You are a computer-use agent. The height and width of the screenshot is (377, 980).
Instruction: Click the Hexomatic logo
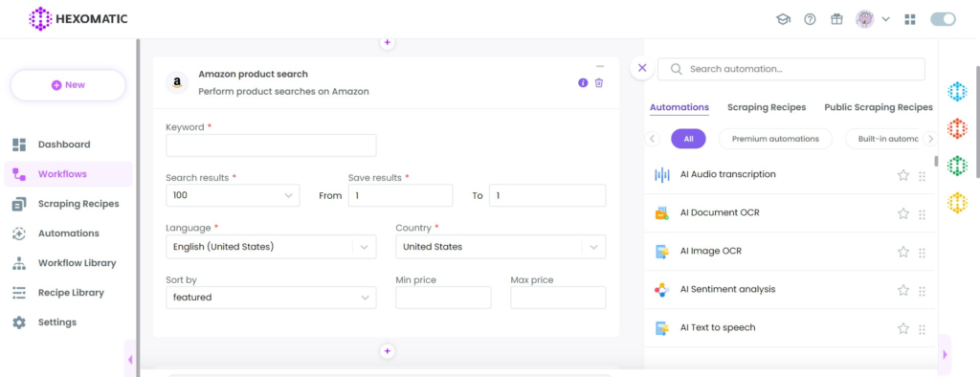click(x=78, y=19)
